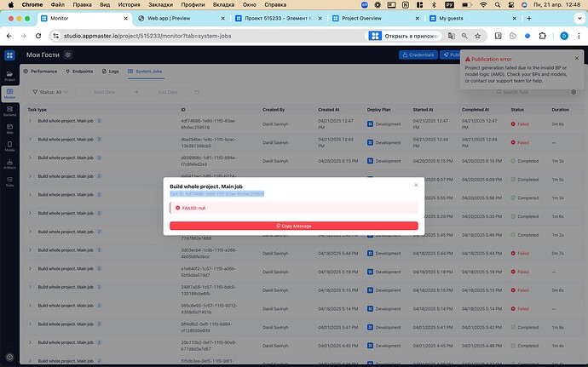The height and width of the screenshot is (367, 588).
Task: Click the zoom magnifier icon in address bar
Action: 464,36
